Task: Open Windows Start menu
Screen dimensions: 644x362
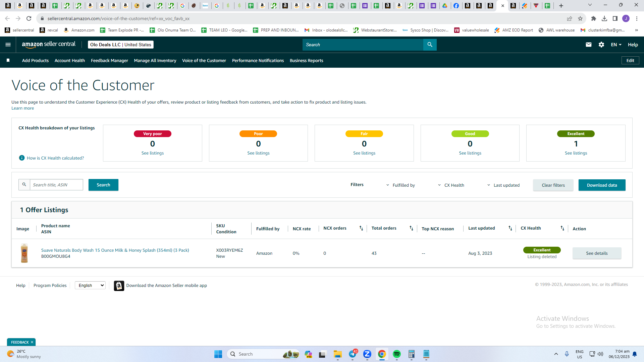Action: pyautogui.click(x=218, y=354)
